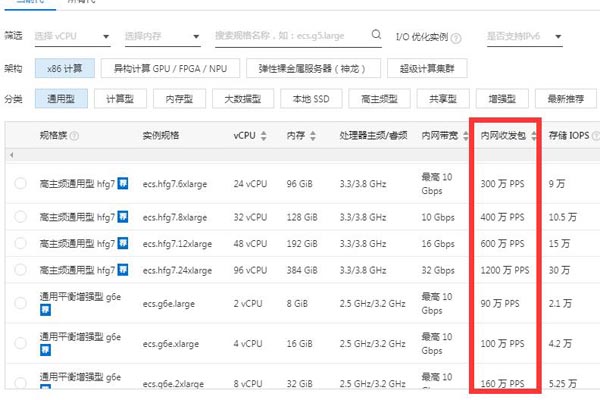This screenshot has height=400, width=600.
Task: Sort the table by vCPU column
Action: click(262, 135)
